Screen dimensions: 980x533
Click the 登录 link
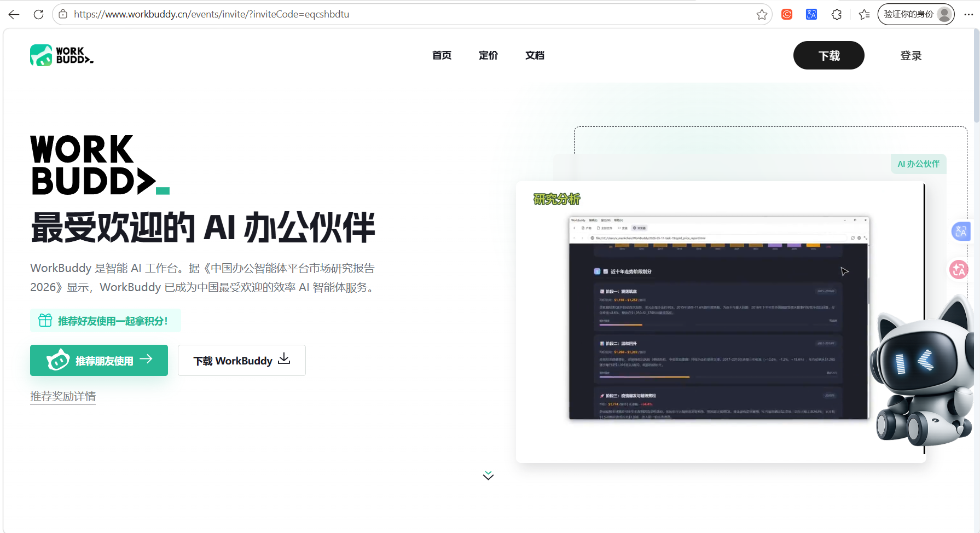[911, 55]
